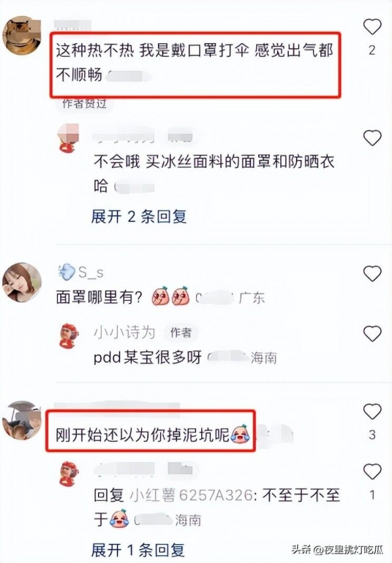Like the reply 'pdd某宝很多呀'
Viewport: 392px width, 563px height.
[372, 334]
